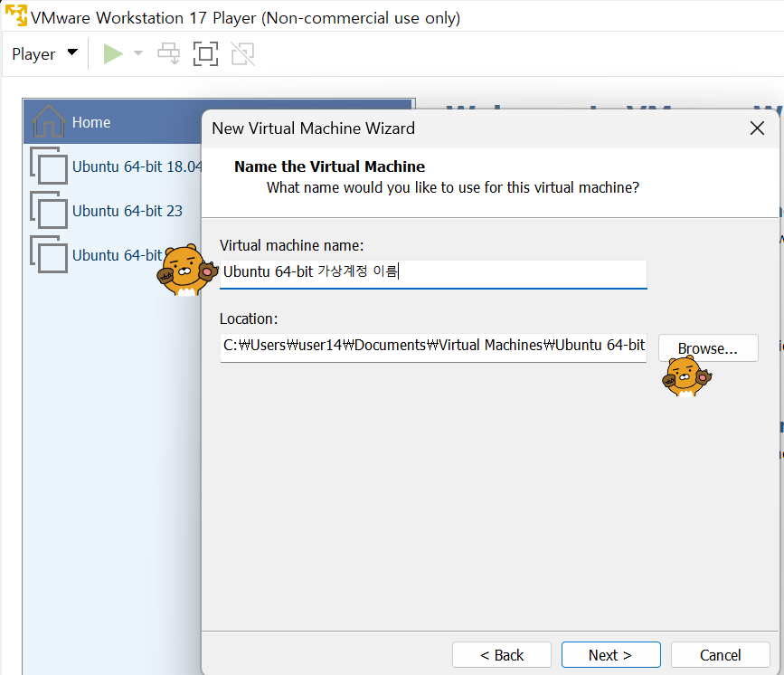Click the VM icon beside Ubuntu 64-bit 23
This screenshot has height=675, width=784.
49,210
